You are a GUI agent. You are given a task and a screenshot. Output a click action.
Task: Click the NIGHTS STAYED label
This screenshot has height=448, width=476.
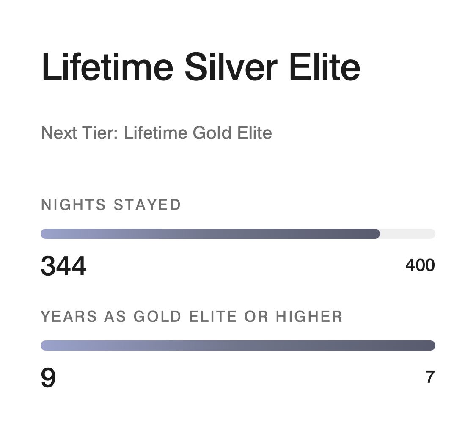pyautogui.click(x=110, y=205)
